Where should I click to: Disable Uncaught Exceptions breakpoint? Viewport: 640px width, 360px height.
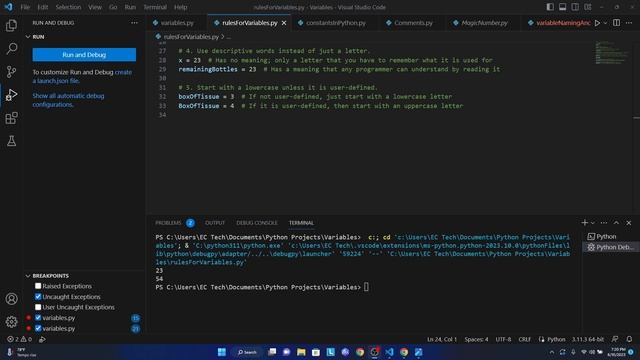38,297
